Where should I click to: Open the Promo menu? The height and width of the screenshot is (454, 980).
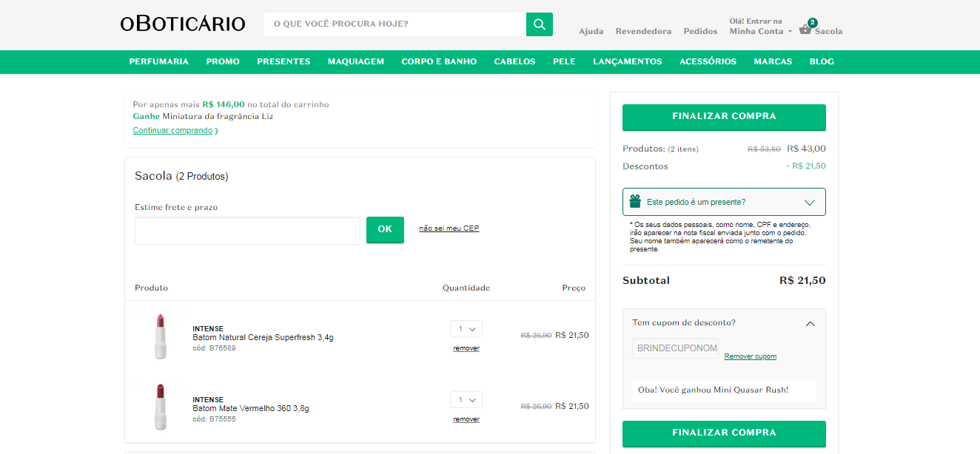(223, 61)
